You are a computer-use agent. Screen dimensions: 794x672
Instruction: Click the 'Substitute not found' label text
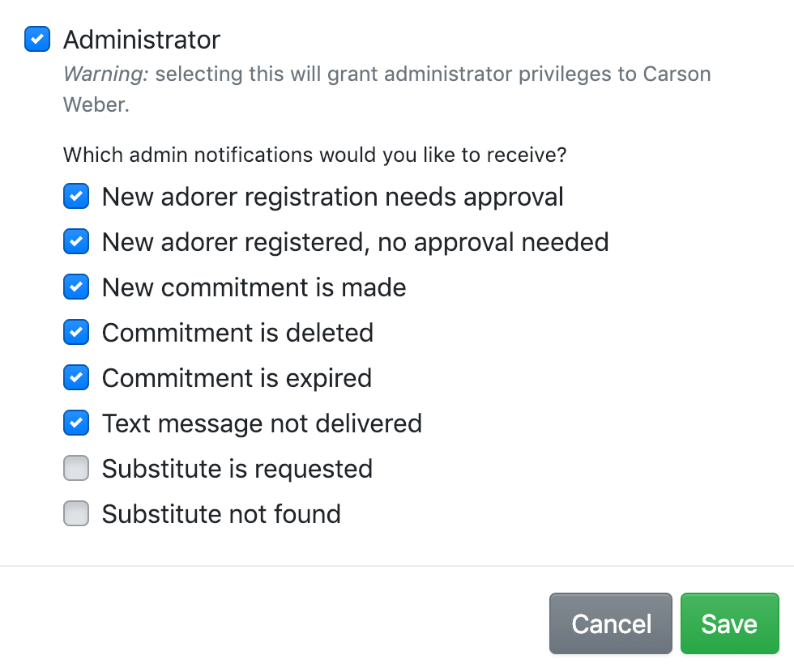coord(221,514)
